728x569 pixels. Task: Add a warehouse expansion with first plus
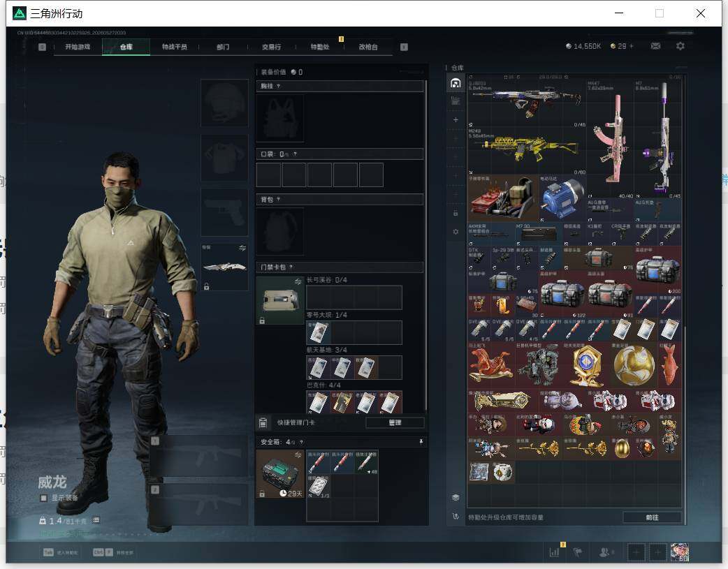456,120
